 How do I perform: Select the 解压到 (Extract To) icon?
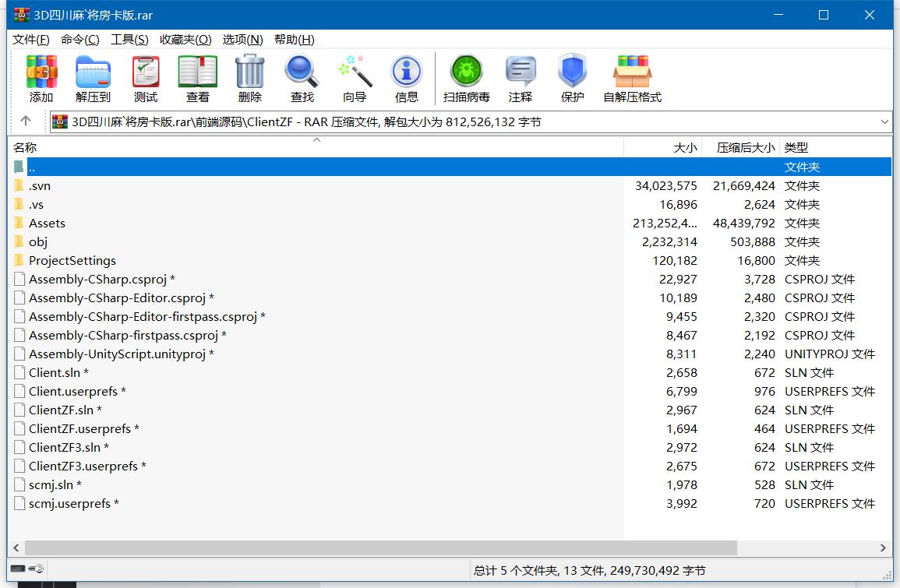tap(93, 78)
